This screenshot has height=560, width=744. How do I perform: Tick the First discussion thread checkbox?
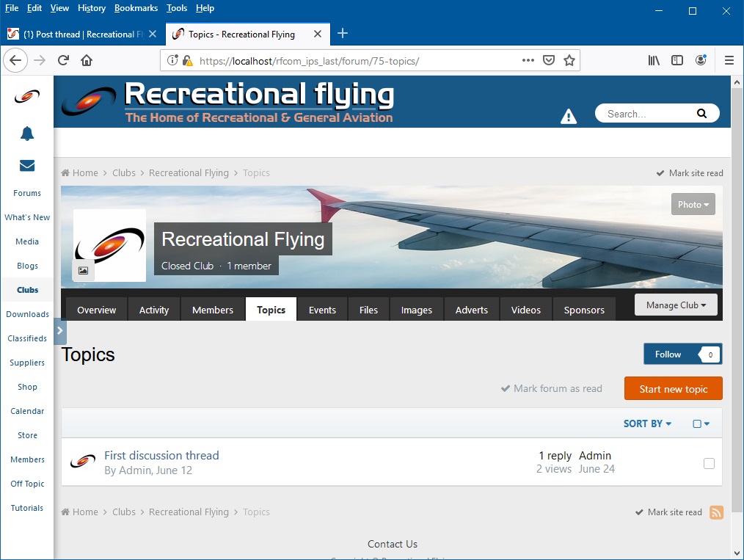coord(709,463)
